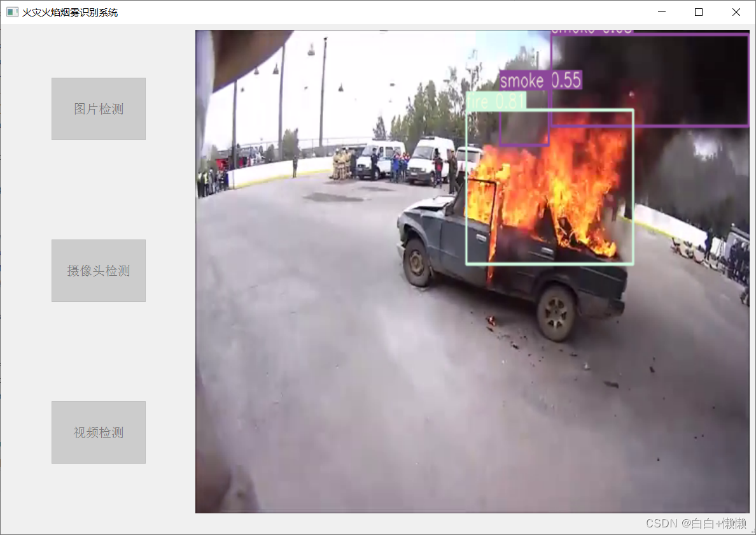Minimize the 火灾火焰烟雾识别系统 window

[x=662, y=12]
